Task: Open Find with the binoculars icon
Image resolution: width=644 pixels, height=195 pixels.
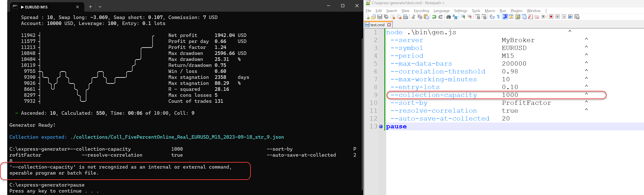Action: [x=449, y=17]
